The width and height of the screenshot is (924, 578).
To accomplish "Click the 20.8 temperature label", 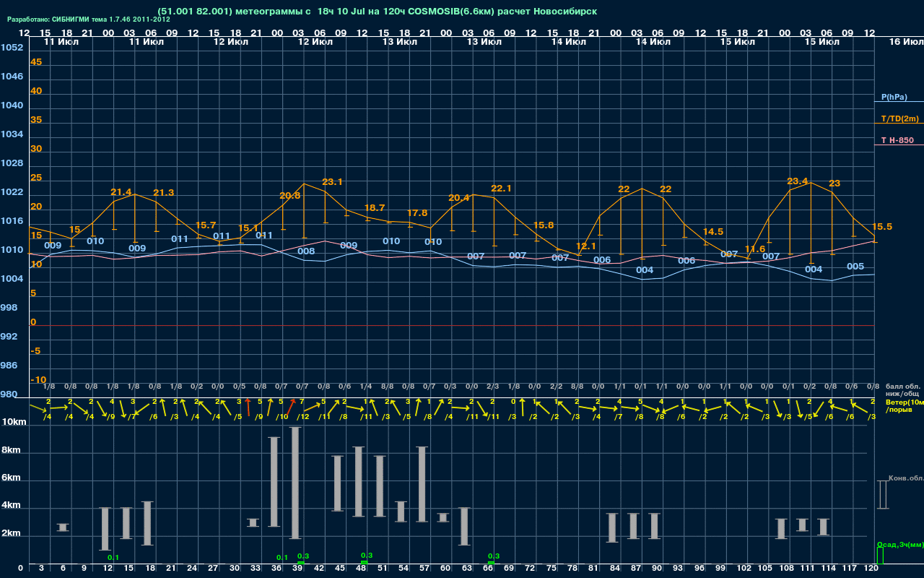I will [x=290, y=196].
